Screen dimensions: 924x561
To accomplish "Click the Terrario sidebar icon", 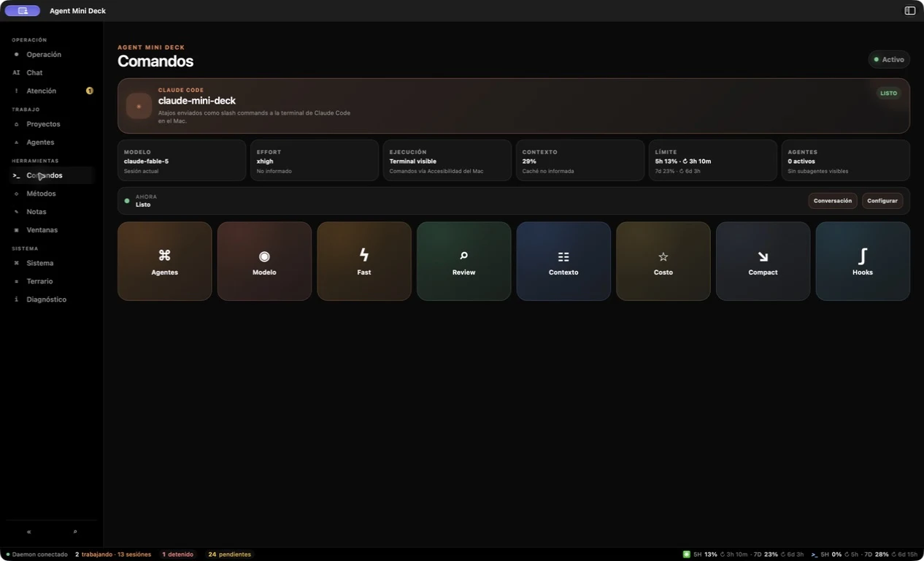I will pos(16,281).
